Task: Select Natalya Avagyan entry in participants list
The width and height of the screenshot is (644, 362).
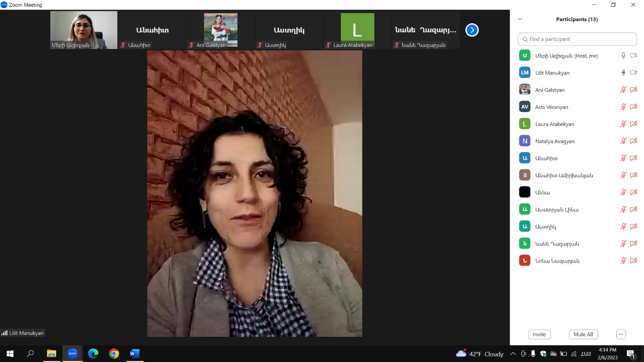Action: [555, 141]
